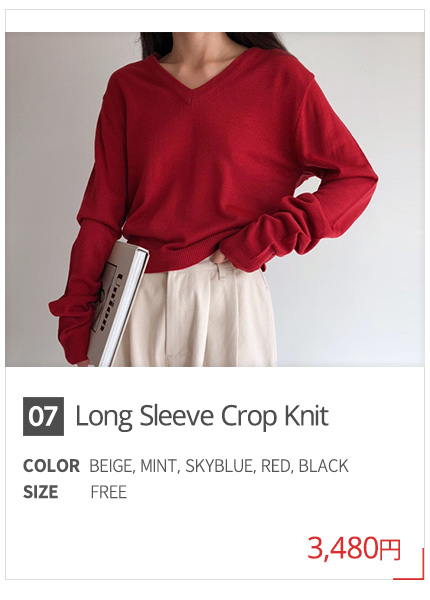Image resolution: width=430 pixels, height=600 pixels.
Task: Click the FREE size value
Action: click(x=109, y=492)
